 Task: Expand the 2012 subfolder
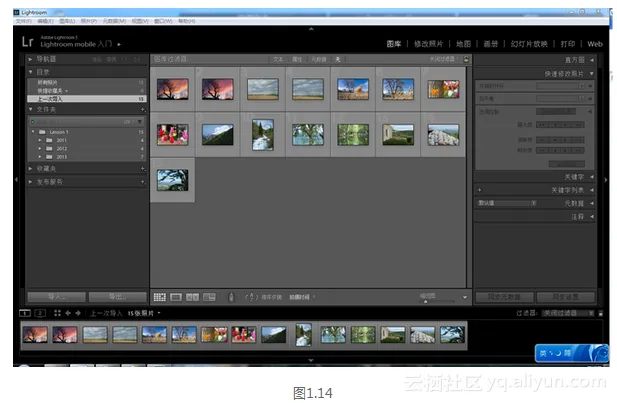40,148
